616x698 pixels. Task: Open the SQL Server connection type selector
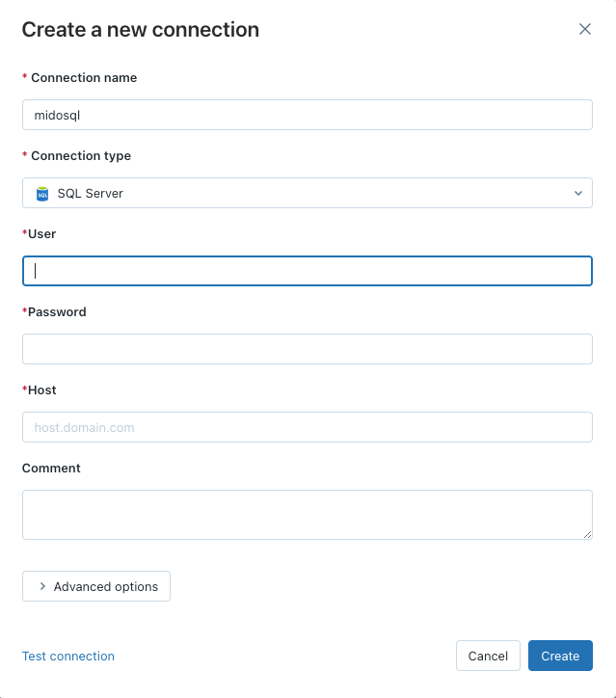click(307, 193)
